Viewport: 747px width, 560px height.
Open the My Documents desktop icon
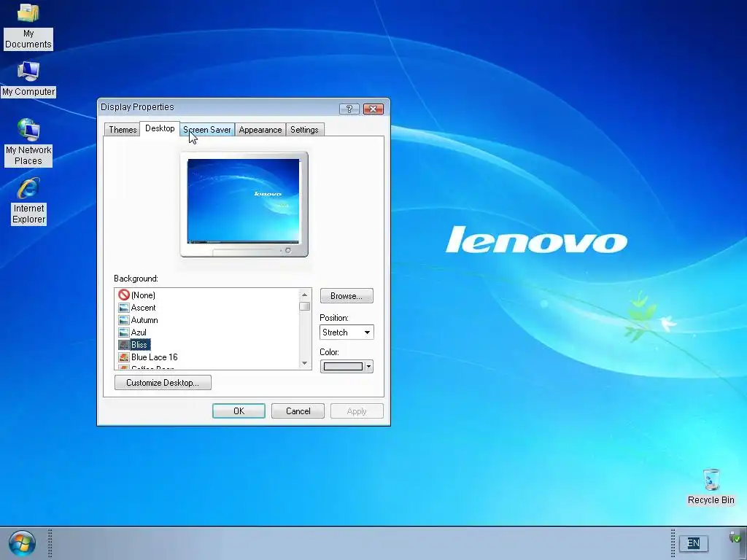28,26
